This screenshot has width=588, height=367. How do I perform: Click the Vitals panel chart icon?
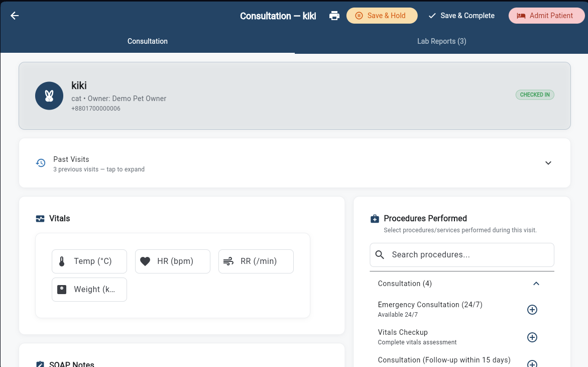pyautogui.click(x=40, y=218)
